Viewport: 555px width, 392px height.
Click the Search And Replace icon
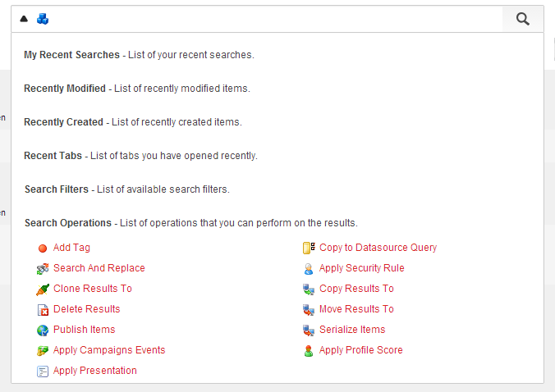click(x=43, y=269)
